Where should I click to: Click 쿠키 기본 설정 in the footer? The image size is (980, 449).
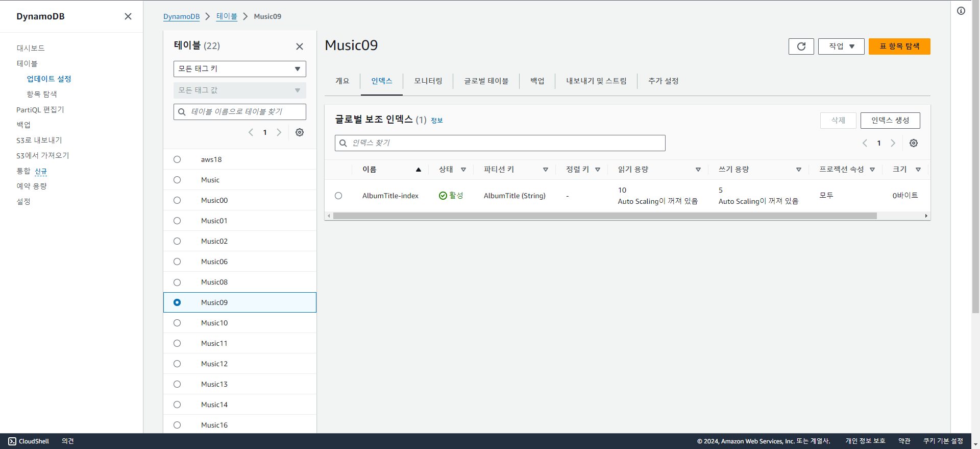click(943, 441)
